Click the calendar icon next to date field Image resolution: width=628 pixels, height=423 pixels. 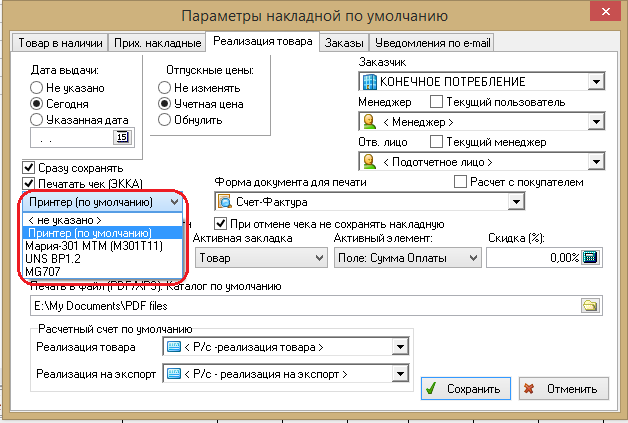pyautogui.click(x=122, y=138)
